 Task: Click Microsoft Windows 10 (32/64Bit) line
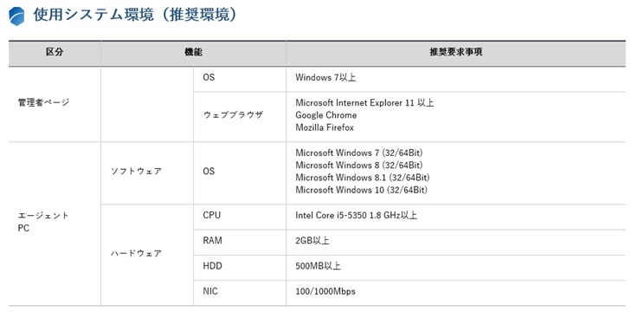point(362,190)
